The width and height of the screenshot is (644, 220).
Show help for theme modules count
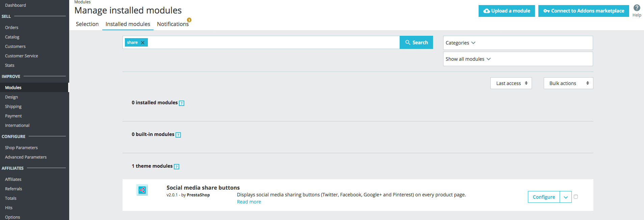[177, 167]
